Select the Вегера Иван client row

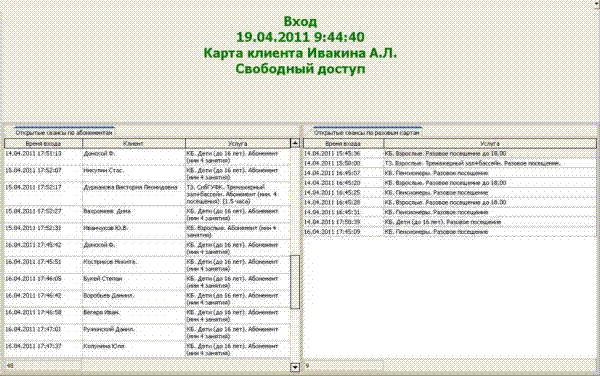[148, 316]
